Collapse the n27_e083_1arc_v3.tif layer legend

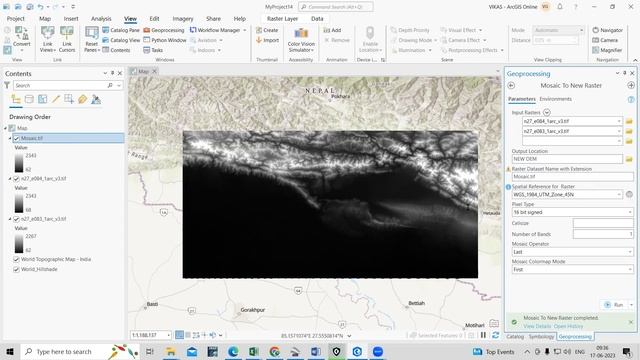[x=10, y=219]
